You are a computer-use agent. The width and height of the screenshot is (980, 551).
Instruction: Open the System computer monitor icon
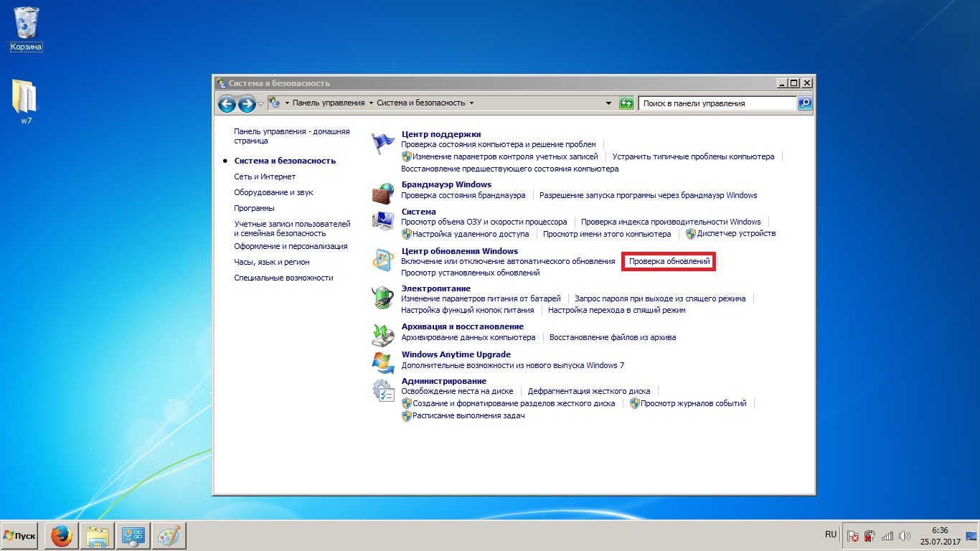click(x=383, y=220)
